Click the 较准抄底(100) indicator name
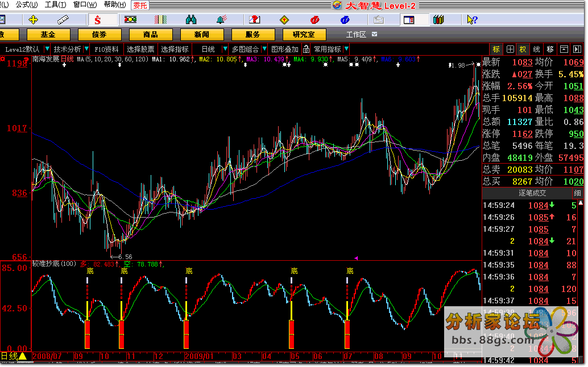Screen dimensions: 588x367 (x=54, y=264)
